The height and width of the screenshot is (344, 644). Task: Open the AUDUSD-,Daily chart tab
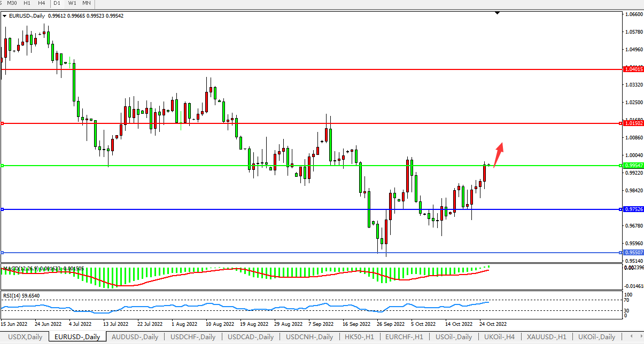tap(135, 337)
